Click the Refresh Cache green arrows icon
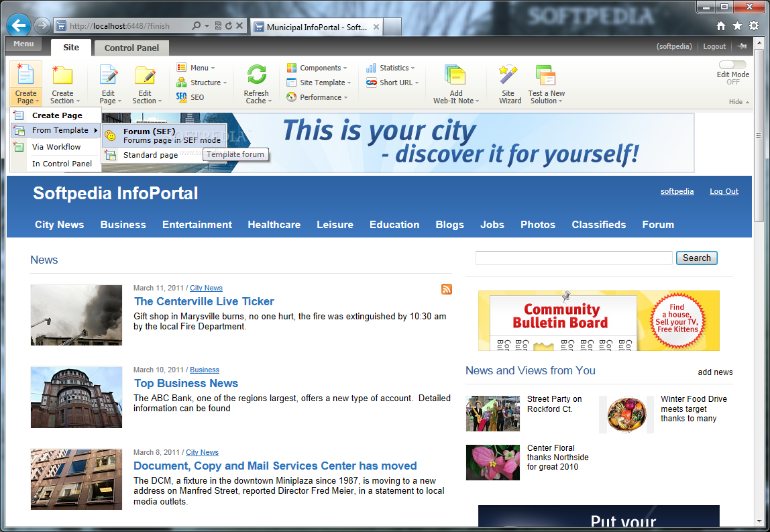The image size is (770, 532). point(256,74)
